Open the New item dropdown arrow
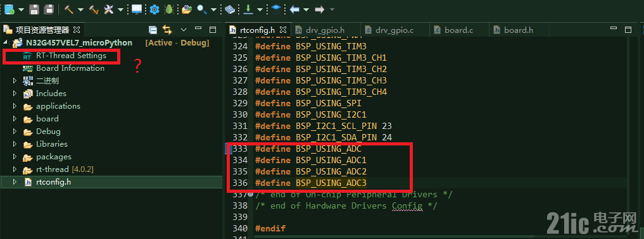Screen dimensions: 644x239 point(21,9)
